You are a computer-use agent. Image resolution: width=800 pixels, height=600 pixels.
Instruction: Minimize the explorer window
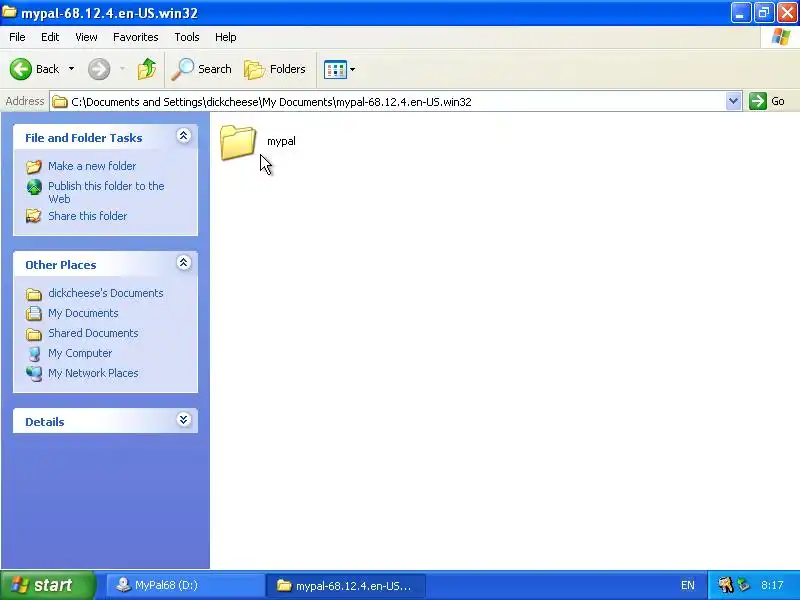click(740, 13)
